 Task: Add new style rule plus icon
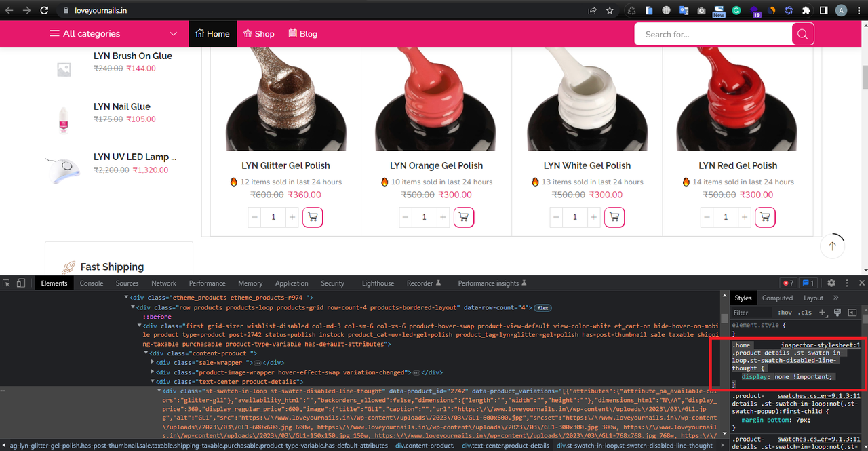[x=822, y=313]
